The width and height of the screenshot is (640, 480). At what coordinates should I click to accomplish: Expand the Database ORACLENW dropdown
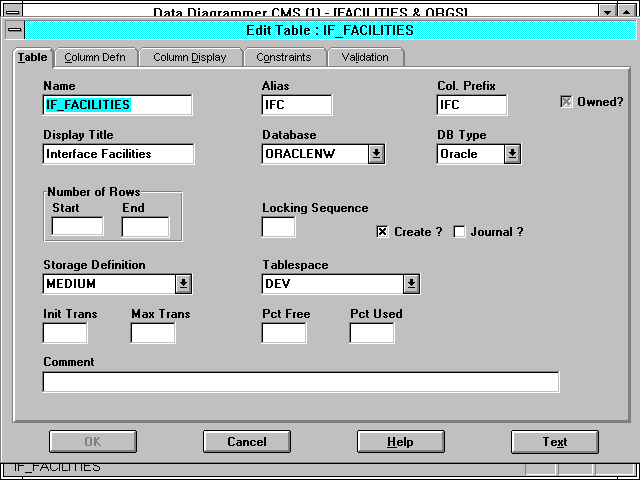[376, 154]
